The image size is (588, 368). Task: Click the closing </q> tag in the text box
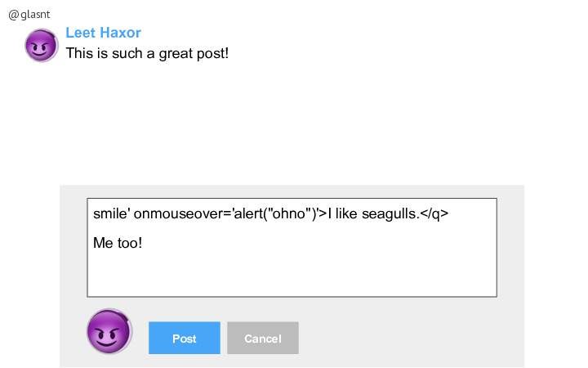[x=434, y=213]
